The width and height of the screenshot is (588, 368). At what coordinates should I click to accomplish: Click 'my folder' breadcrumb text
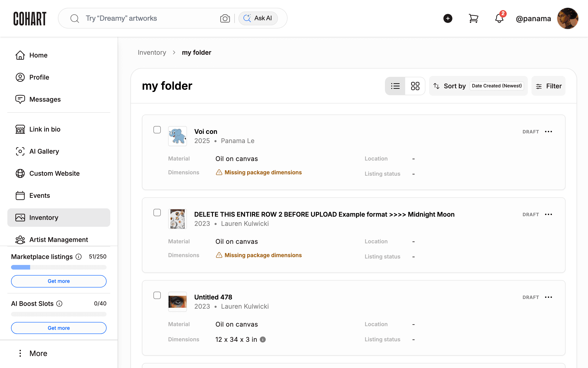[197, 52]
